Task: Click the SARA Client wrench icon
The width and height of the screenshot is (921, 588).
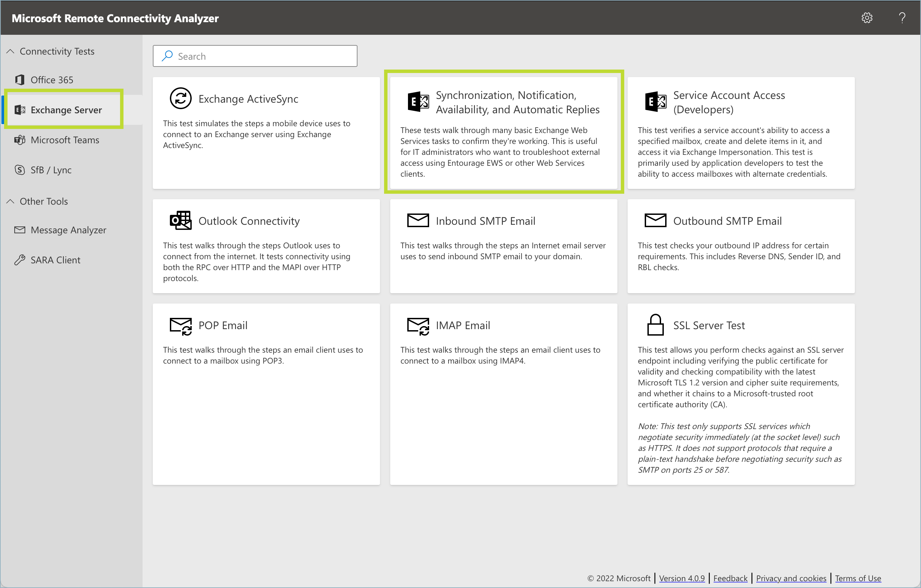Action: pyautogui.click(x=19, y=260)
